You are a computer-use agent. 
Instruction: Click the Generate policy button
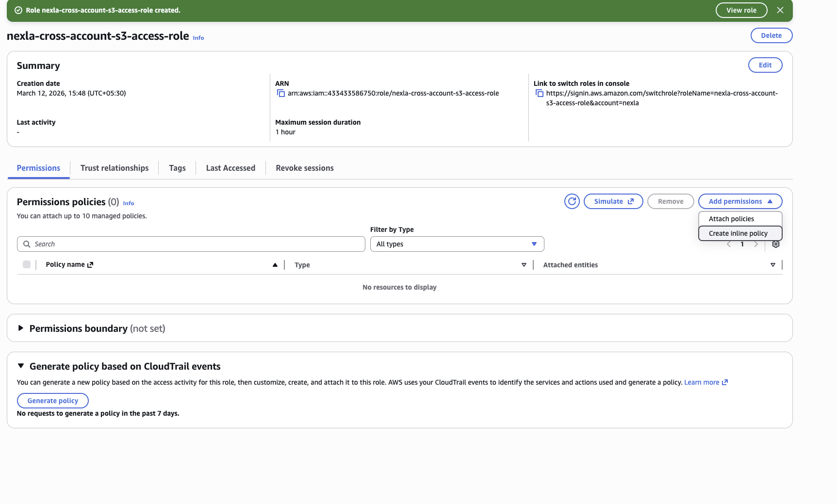pos(52,400)
